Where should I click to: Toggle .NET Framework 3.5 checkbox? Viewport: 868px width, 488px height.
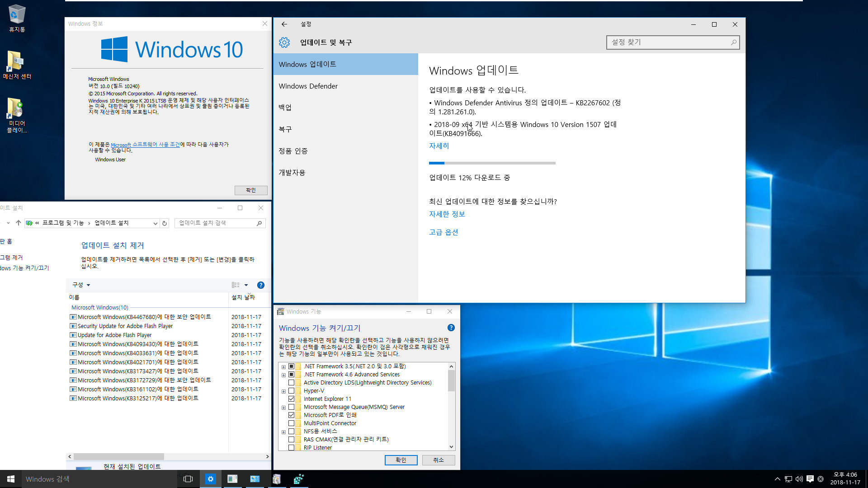[291, 366]
